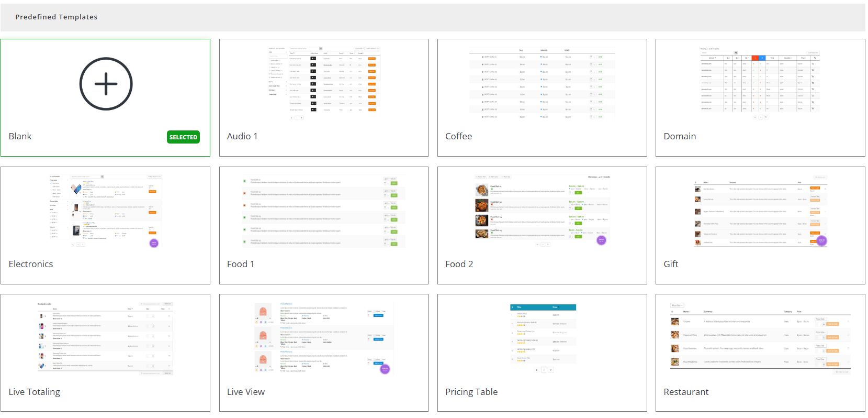
Task: Select the Food 2 template preview
Action: coord(542,211)
